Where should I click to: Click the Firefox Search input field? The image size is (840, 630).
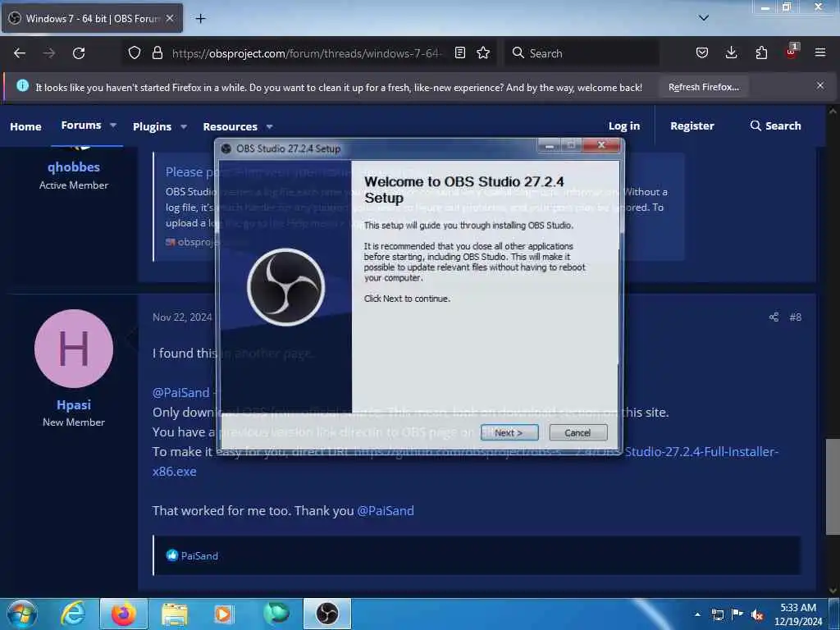tap(582, 53)
